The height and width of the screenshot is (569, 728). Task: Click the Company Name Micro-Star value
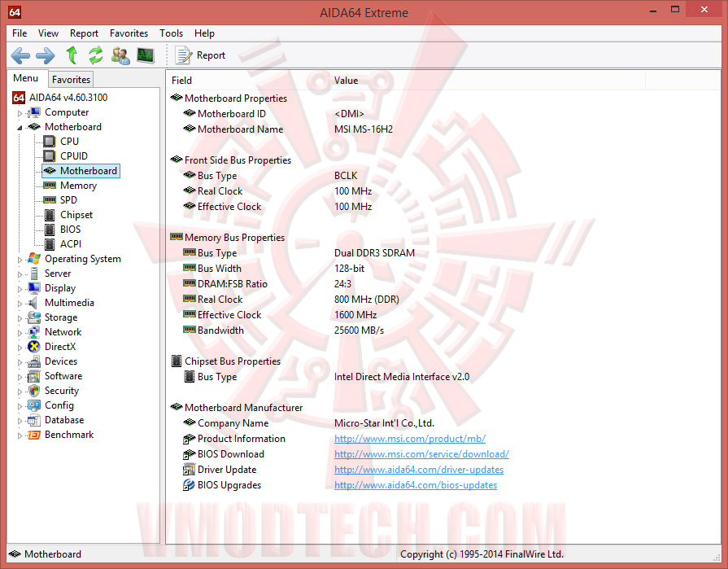click(385, 423)
